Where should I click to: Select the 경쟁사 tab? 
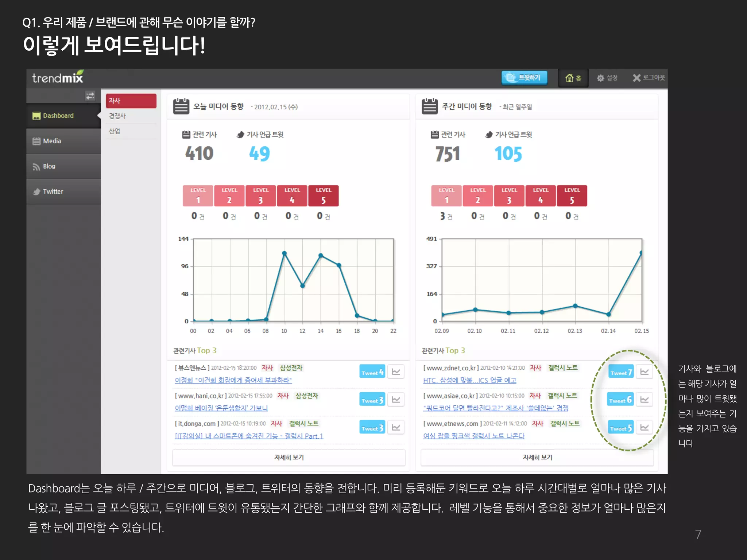(131, 116)
